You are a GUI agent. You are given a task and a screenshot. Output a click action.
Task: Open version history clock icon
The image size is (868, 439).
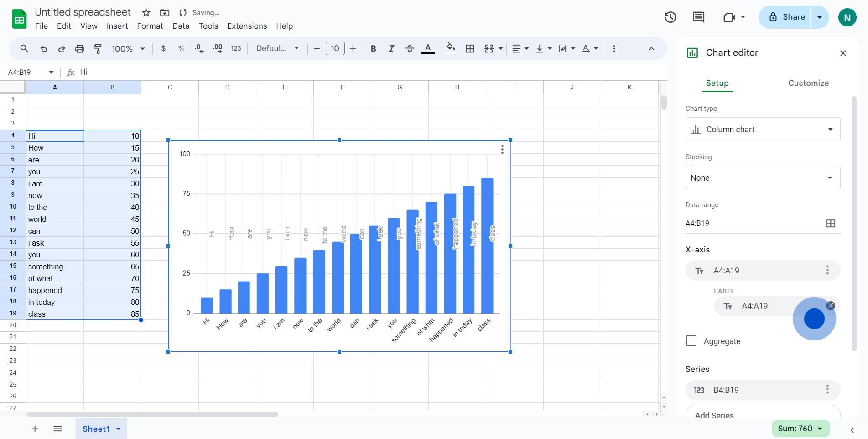point(670,17)
